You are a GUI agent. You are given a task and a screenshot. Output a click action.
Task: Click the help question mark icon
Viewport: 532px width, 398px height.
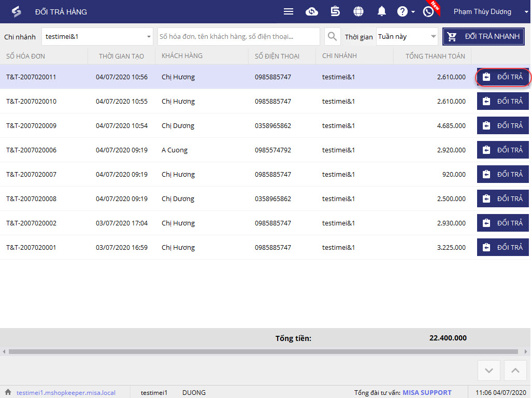click(402, 11)
